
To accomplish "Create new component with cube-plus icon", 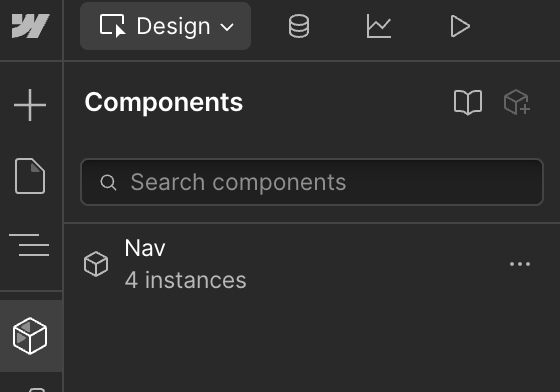I will (517, 102).
